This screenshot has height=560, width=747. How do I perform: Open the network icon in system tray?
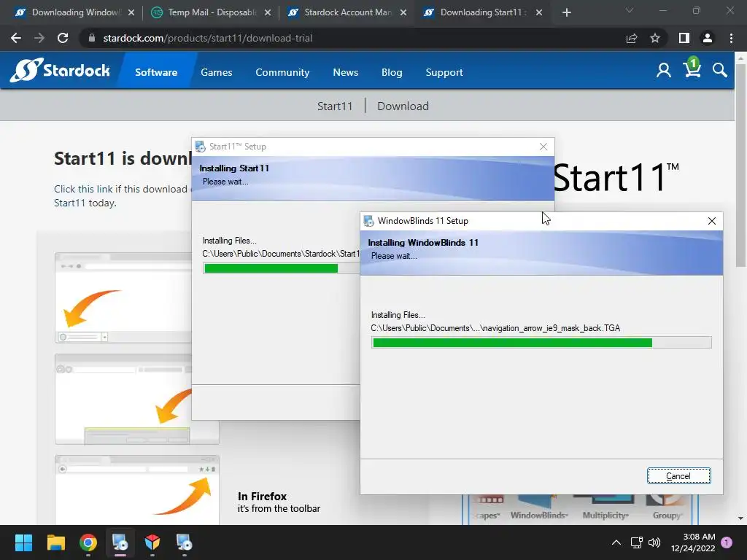(636, 542)
